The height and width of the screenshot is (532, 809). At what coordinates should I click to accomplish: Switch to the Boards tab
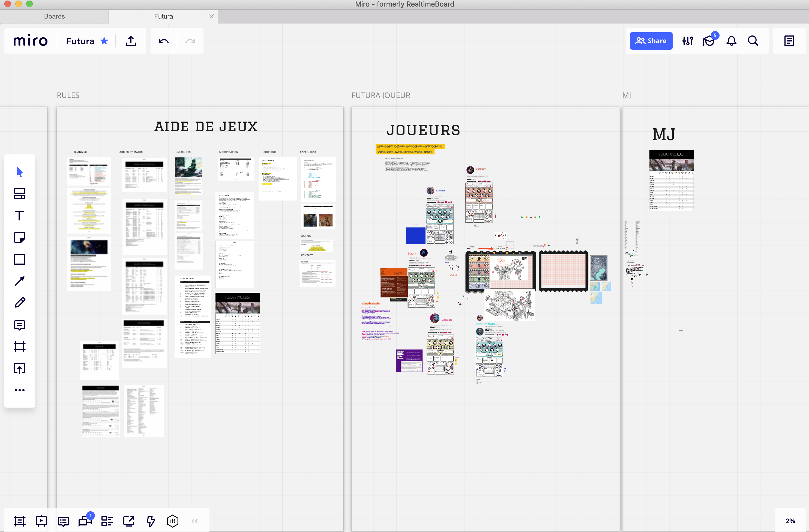click(x=54, y=16)
